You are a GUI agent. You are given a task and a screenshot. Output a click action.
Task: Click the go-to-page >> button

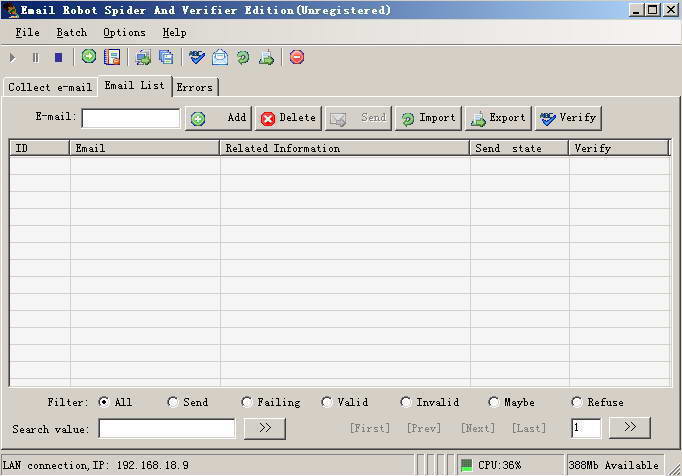pyautogui.click(x=630, y=428)
